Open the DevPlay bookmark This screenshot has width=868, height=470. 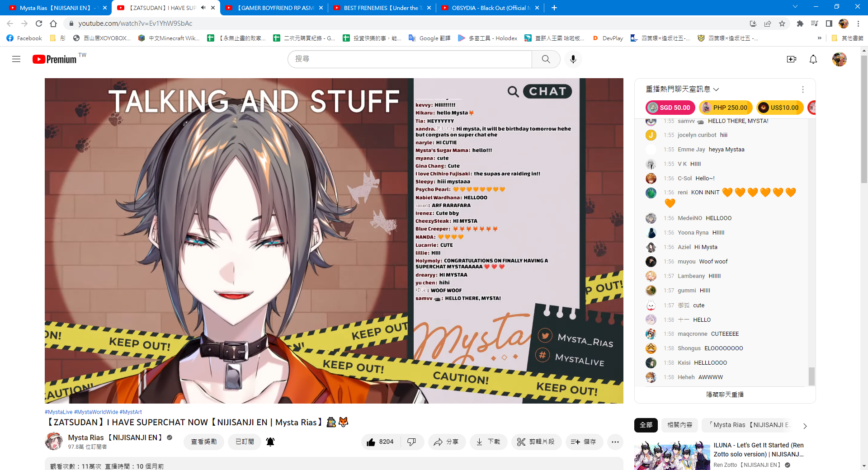[608, 38]
